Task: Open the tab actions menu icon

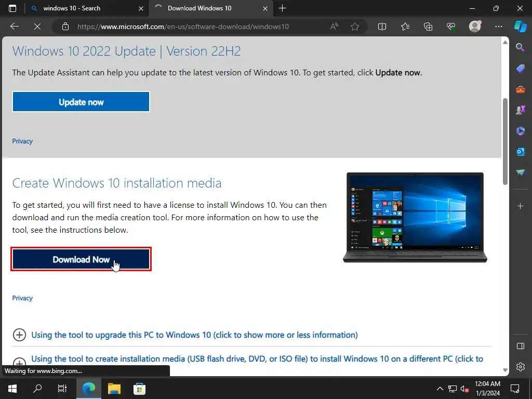Action: click(12, 8)
